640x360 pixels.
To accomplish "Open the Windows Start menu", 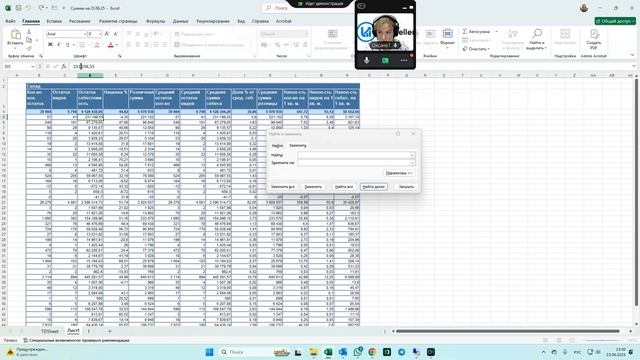I will click(x=209, y=352).
